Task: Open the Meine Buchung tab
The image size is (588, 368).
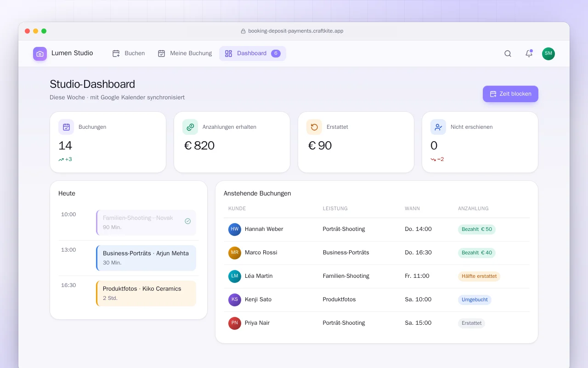Action: pyautogui.click(x=185, y=53)
